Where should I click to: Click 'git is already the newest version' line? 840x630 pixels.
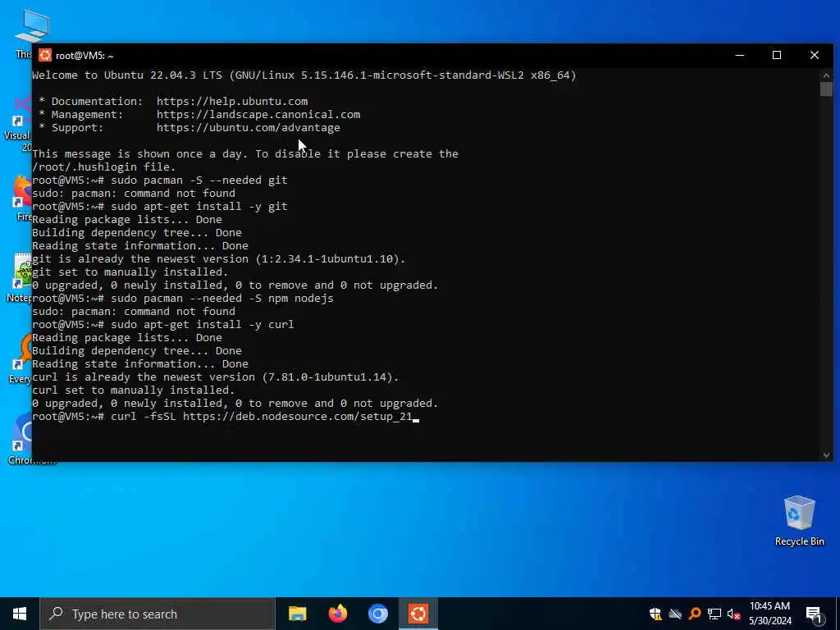tap(218, 258)
